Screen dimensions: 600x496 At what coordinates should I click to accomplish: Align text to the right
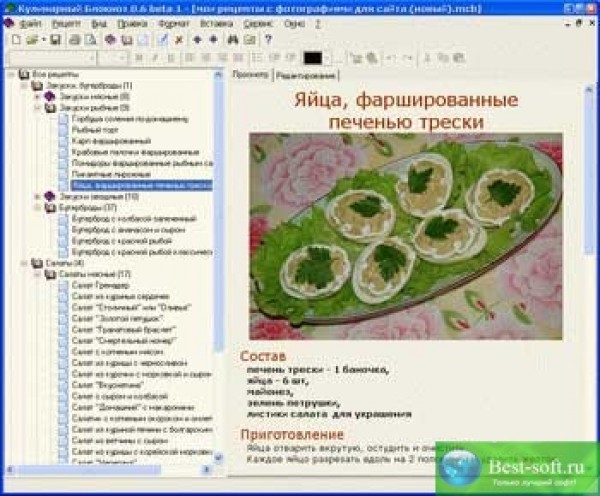tap(222, 58)
